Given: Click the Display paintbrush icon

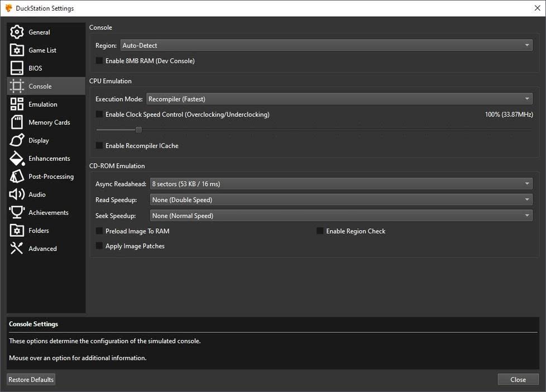Looking at the screenshot, I should pos(17,140).
